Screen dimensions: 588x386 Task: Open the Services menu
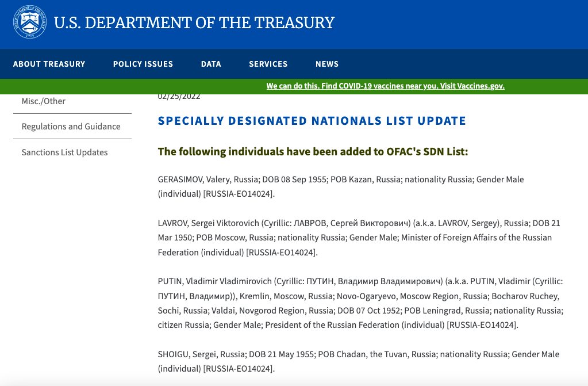click(x=268, y=64)
